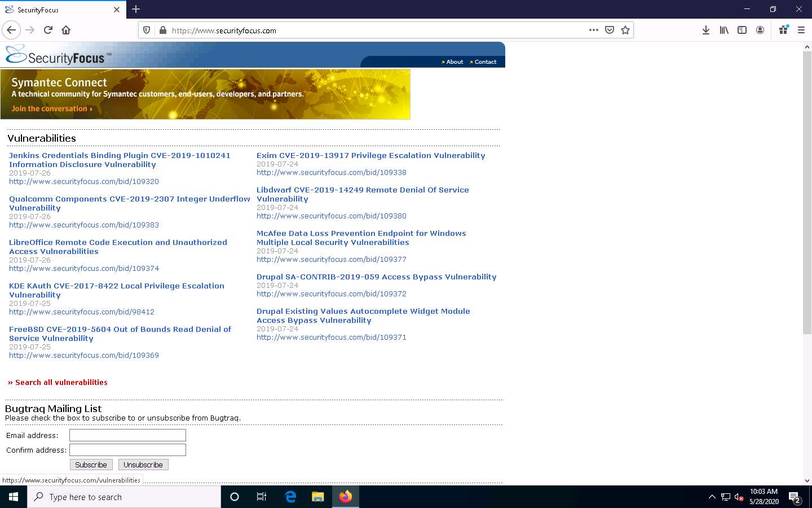The image size is (812, 508).
Task: Click the Subscribe button
Action: tap(91, 465)
